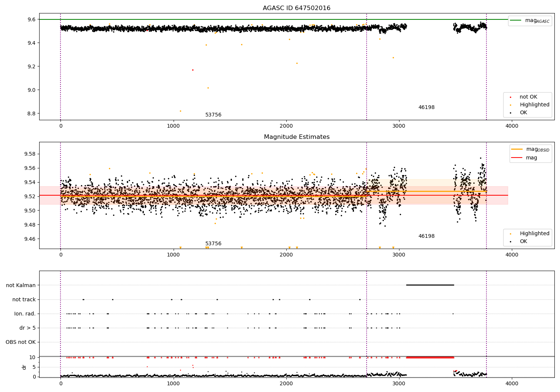
Task: Click the title 'AGASC ID 647502016'
Action: [296, 8]
